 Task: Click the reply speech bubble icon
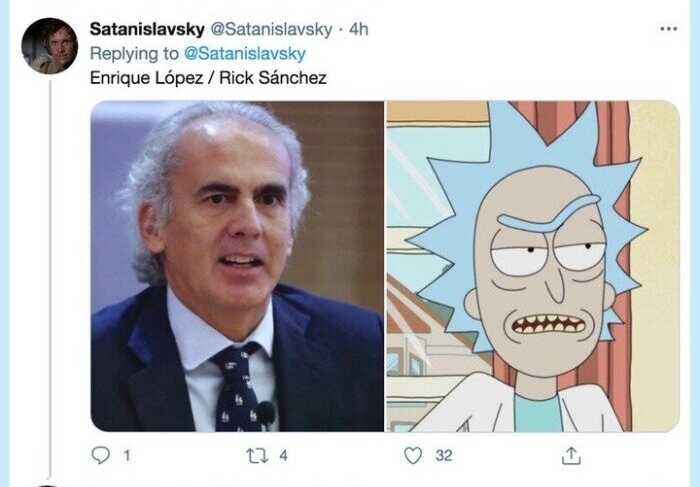(x=100, y=455)
